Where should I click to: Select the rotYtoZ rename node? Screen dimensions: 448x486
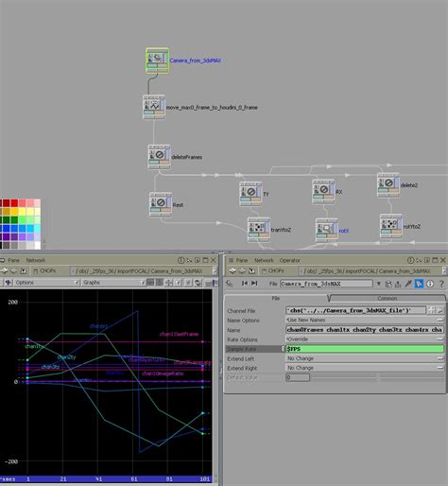tap(391, 226)
